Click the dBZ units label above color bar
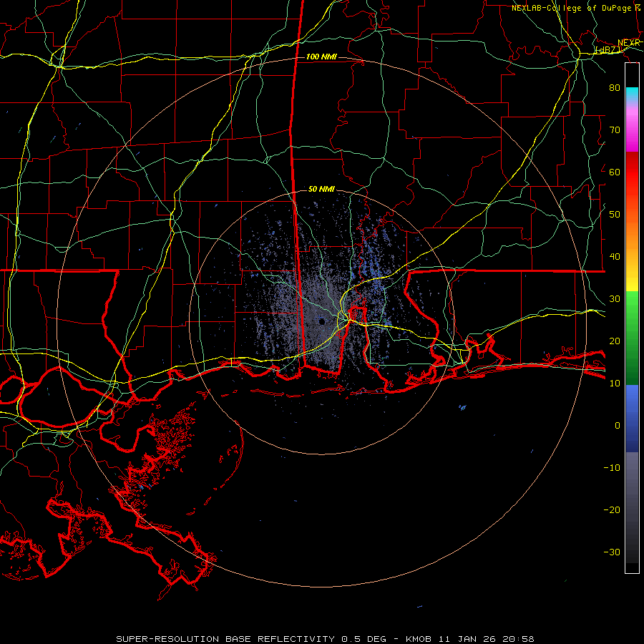 click(608, 50)
